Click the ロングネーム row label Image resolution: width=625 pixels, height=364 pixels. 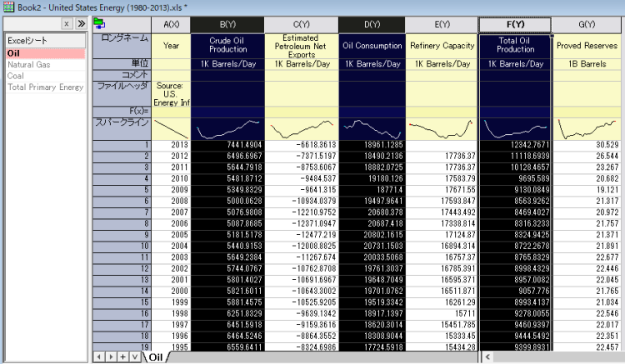122,46
